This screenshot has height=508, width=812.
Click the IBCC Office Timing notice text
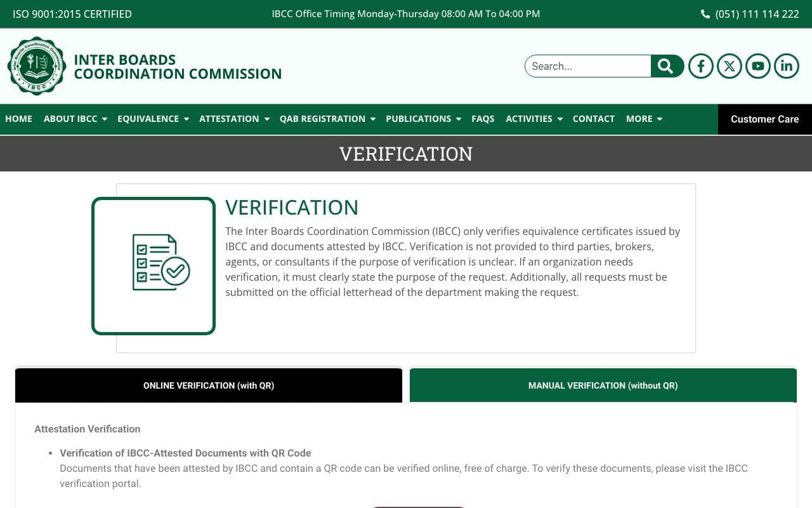[x=406, y=13]
